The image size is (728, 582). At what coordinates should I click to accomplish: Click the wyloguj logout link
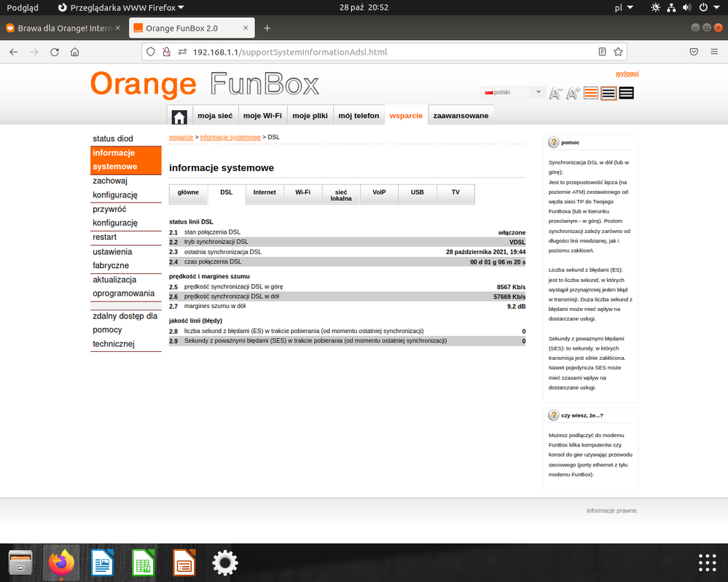627,74
